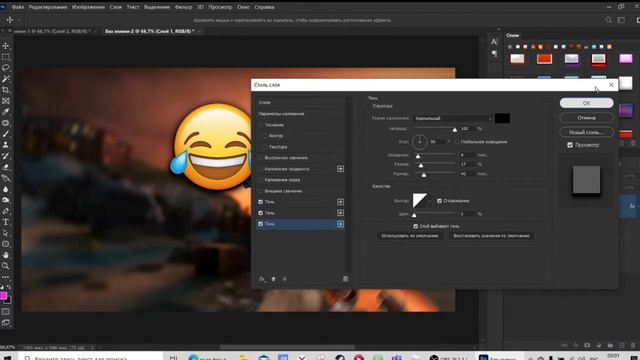Screen dimensions: 640x360
Task: Select the Clone Stamp tool
Action: point(6,145)
